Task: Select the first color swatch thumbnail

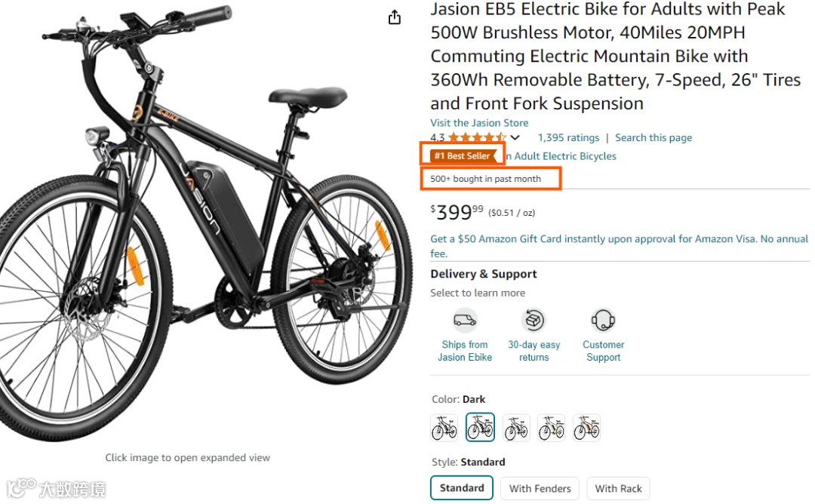Action: coord(444,428)
